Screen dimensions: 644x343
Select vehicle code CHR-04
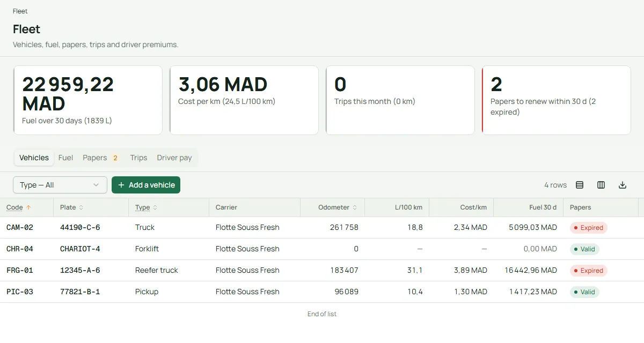(20, 249)
